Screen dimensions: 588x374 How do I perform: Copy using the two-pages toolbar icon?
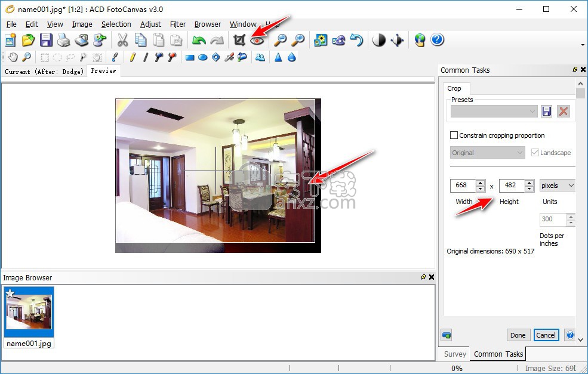click(x=141, y=40)
